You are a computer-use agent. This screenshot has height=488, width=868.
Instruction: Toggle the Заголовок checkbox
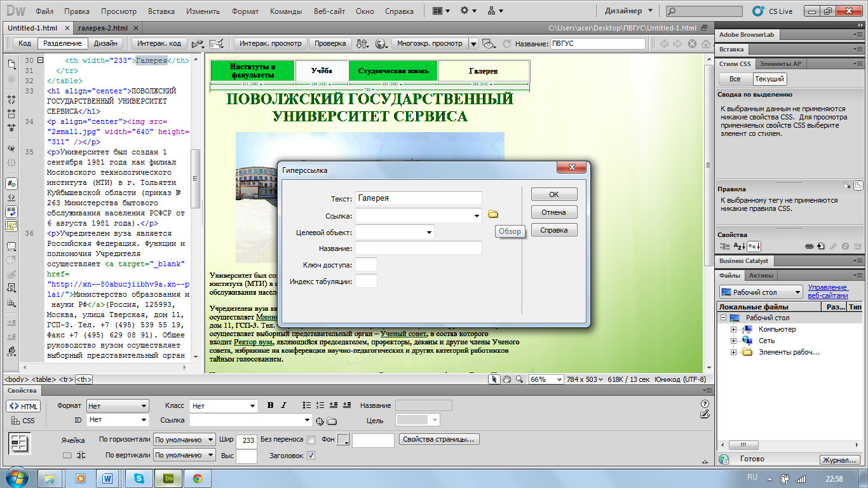[x=311, y=455]
